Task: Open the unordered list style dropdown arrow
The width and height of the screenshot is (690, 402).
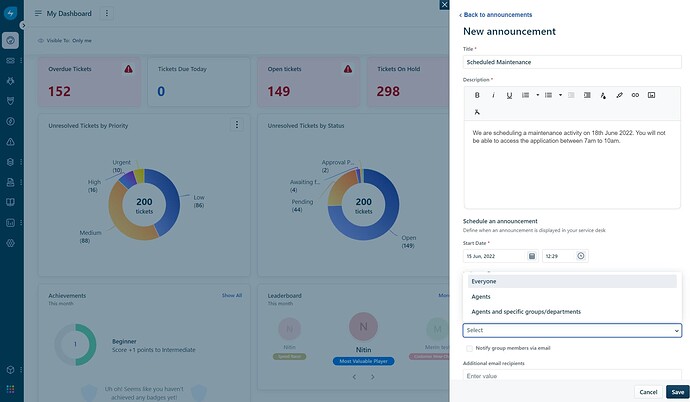Action: 560,95
